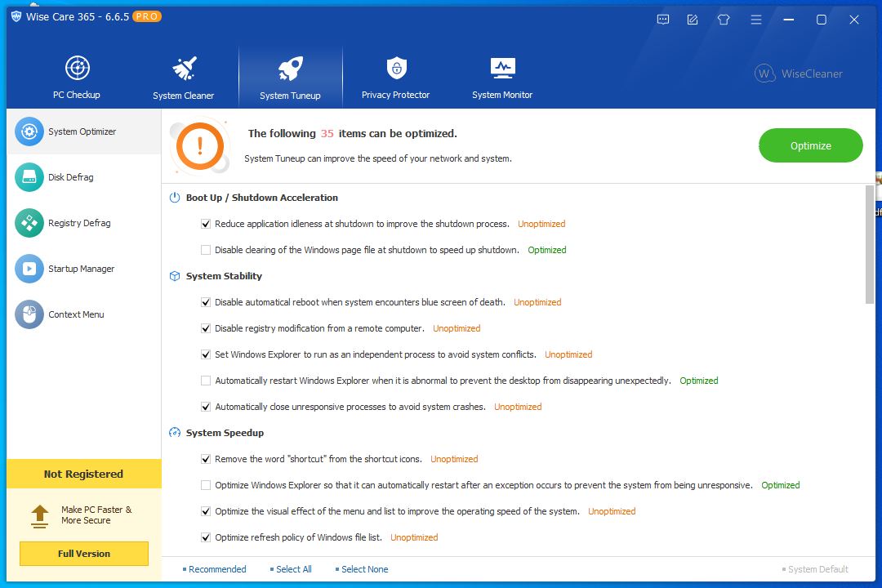The image size is (882, 588).
Task: Open the feedback chat icon in title bar
Action: pyautogui.click(x=663, y=20)
